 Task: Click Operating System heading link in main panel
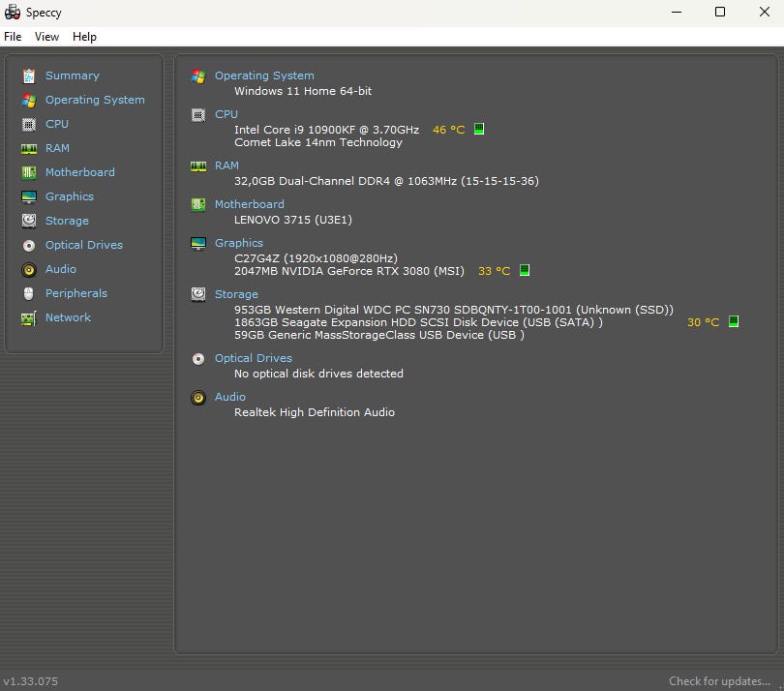264,75
